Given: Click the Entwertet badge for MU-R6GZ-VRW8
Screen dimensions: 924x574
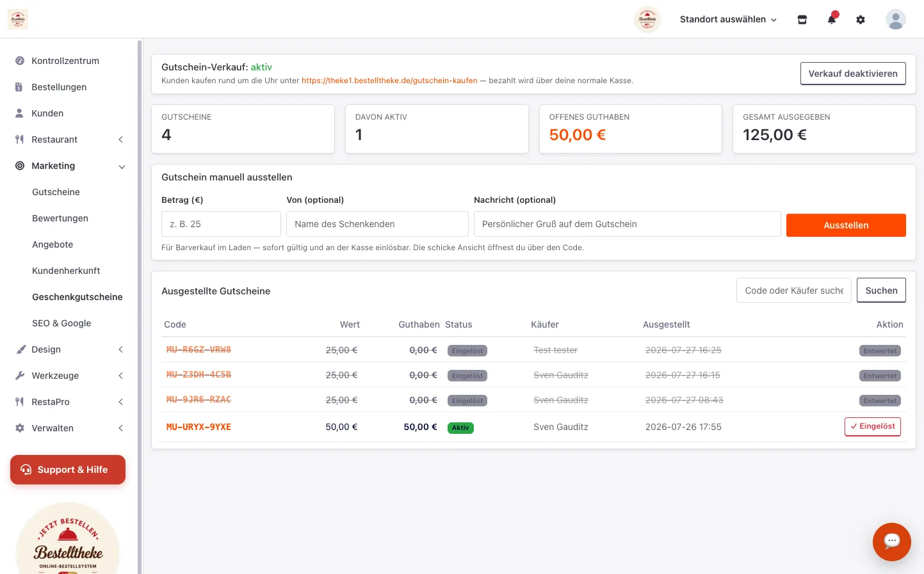Looking at the screenshot, I should [x=880, y=351].
